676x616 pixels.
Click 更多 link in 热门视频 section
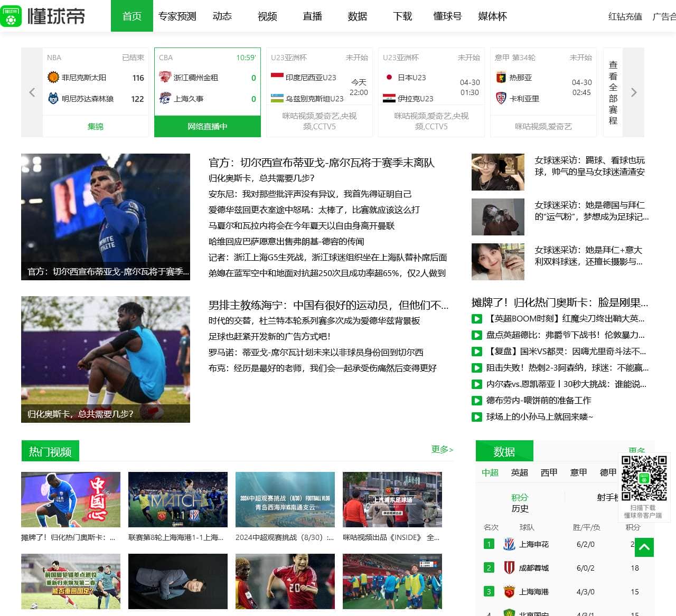443,449
